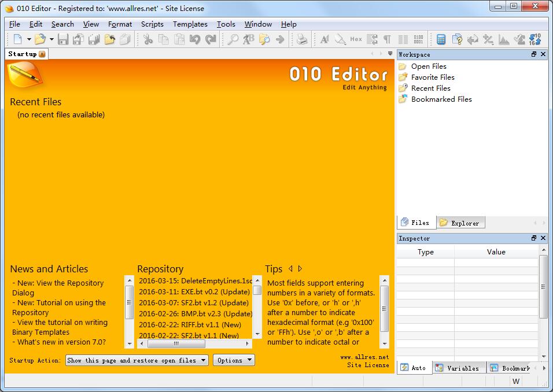Click the Open file folder icon
The image size is (553, 392).
tap(40, 39)
